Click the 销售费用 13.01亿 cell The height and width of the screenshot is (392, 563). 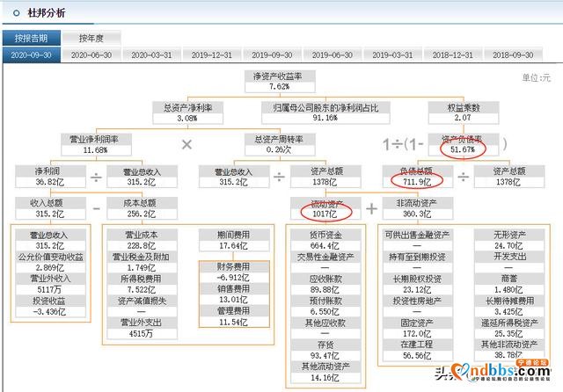tap(234, 294)
